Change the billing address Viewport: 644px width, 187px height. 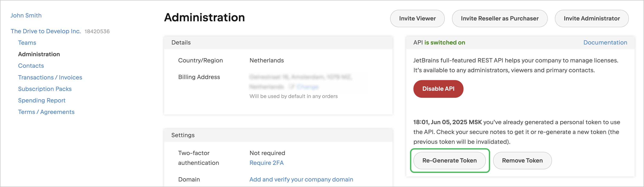tap(308, 86)
